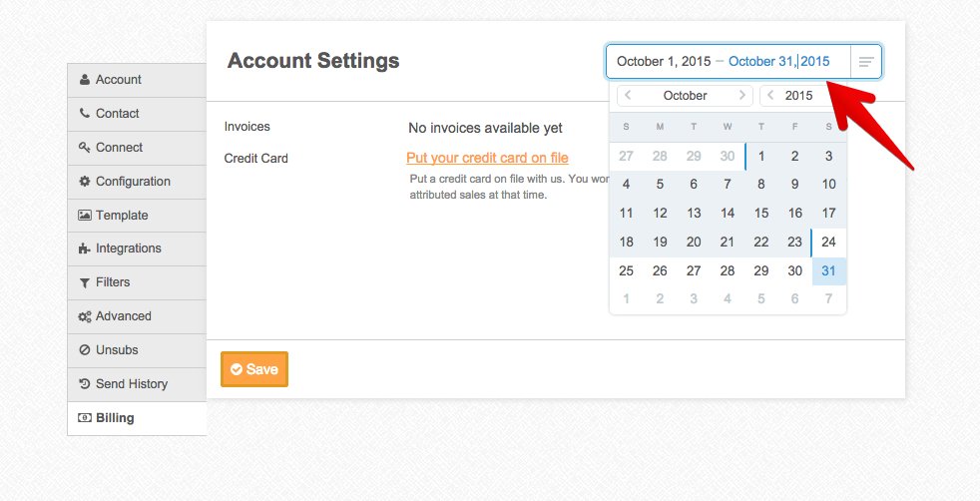Click the cogs icon beside Advanced
The width and height of the screenshot is (980, 501).
coord(85,316)
